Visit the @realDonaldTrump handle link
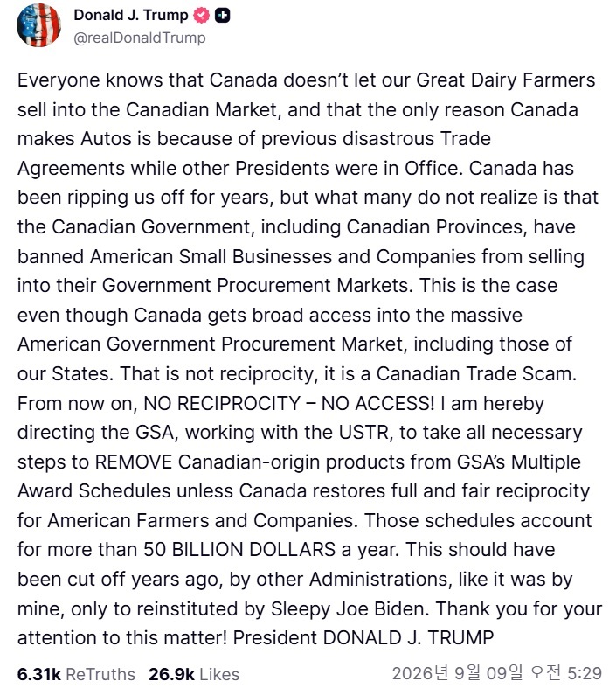This screenshot has height=695, width=616. [140, 38]
